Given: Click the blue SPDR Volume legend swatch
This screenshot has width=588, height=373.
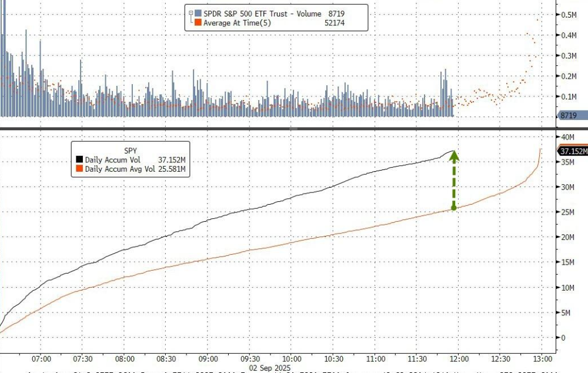Looking at the screenshot, I should coord(198,13).
